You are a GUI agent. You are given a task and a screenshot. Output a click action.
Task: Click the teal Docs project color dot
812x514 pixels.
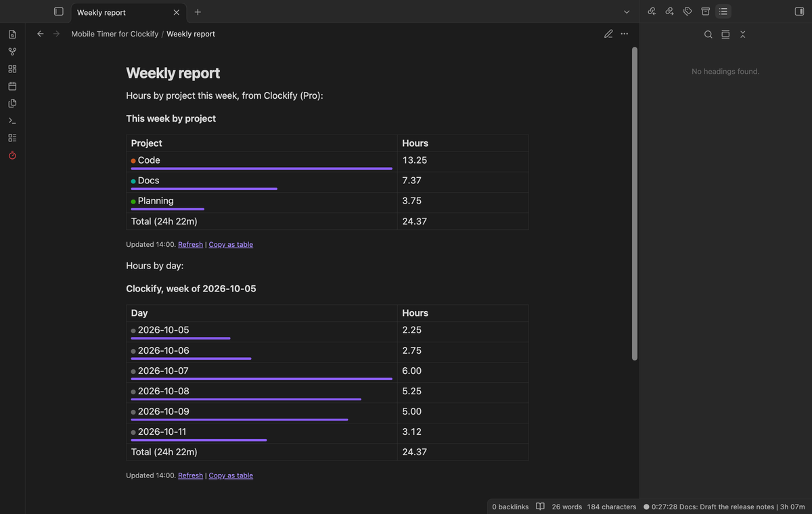pos(133,181)
